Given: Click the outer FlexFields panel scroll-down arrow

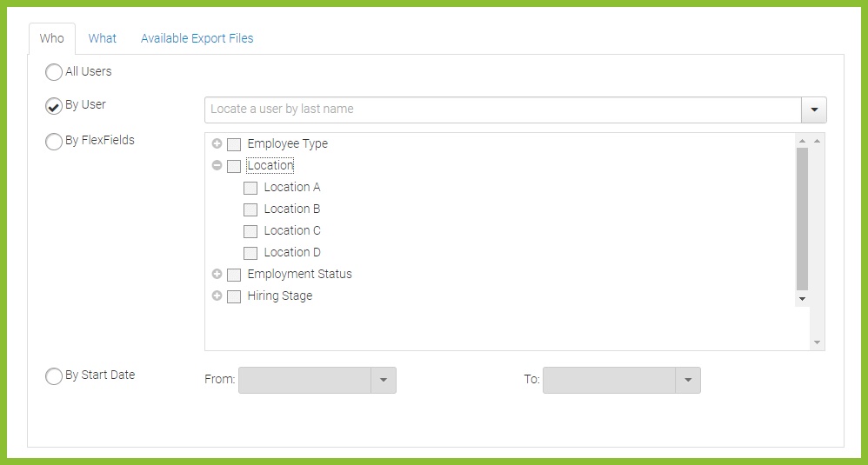Looking at the screenshot, I should [x=817, y=342].
